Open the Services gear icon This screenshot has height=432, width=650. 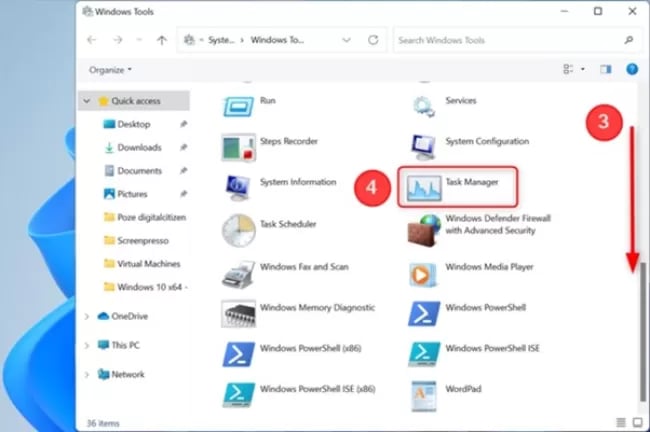(x=423, y=107)
